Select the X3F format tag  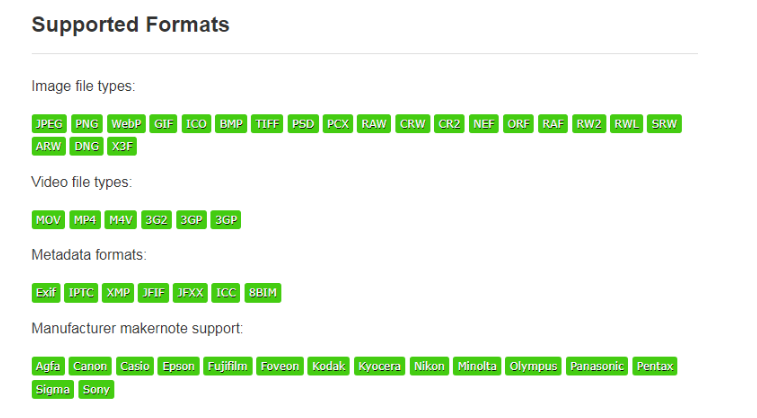click(122, 146)
